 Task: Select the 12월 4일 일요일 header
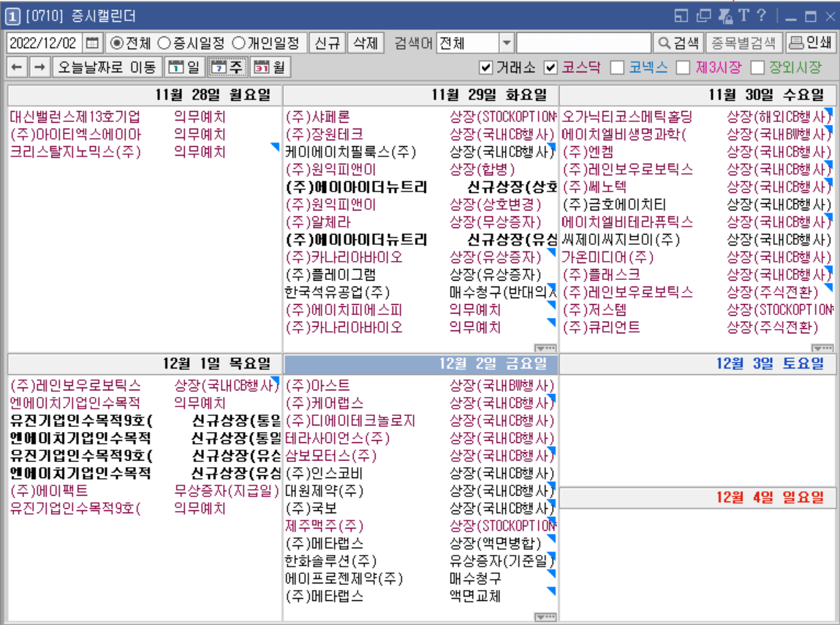click(x=697, y=498)
